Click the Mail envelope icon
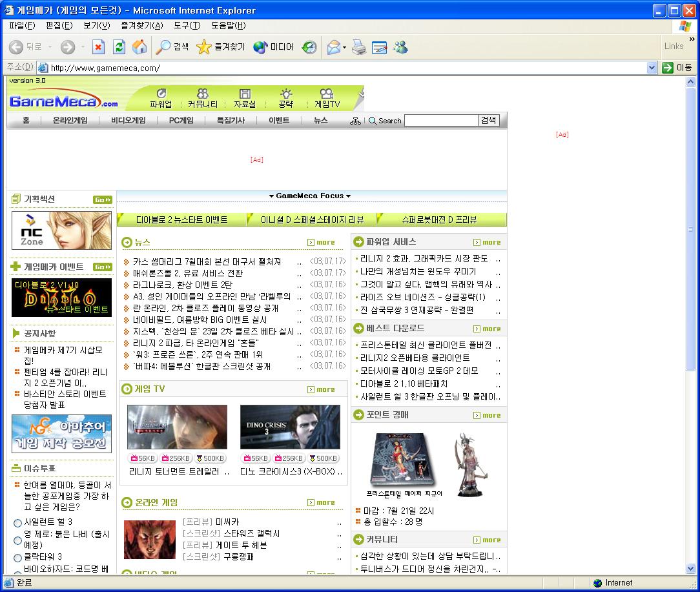Image resolution: width=700 pixels, height=592 pixels. click(x=333, y=47)
